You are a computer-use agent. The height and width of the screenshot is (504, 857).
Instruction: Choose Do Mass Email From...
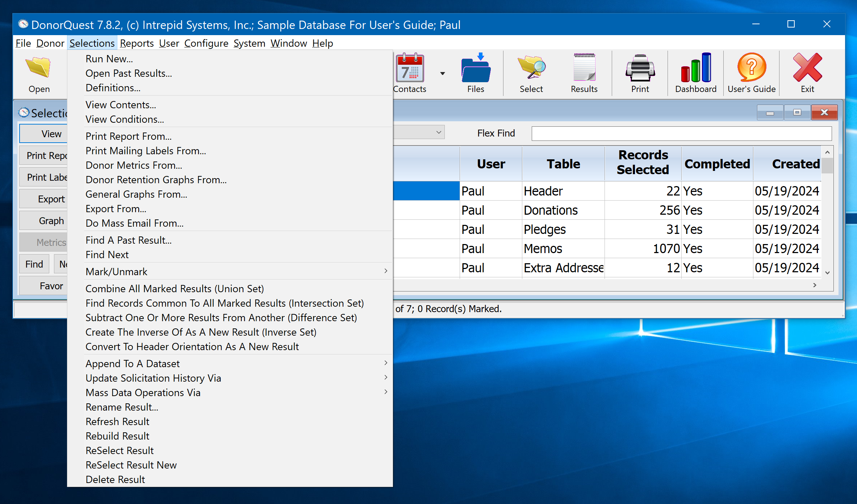click(230, 223)
